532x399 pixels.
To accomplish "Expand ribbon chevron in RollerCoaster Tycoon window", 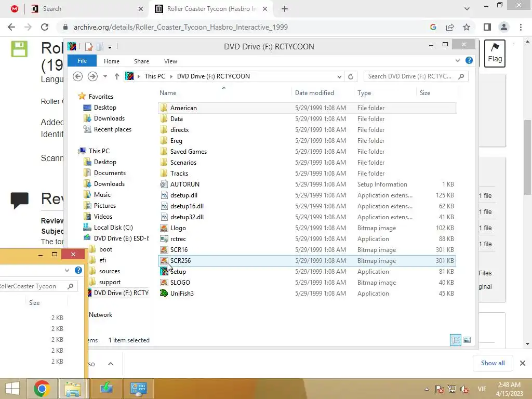I will (67, 270).
